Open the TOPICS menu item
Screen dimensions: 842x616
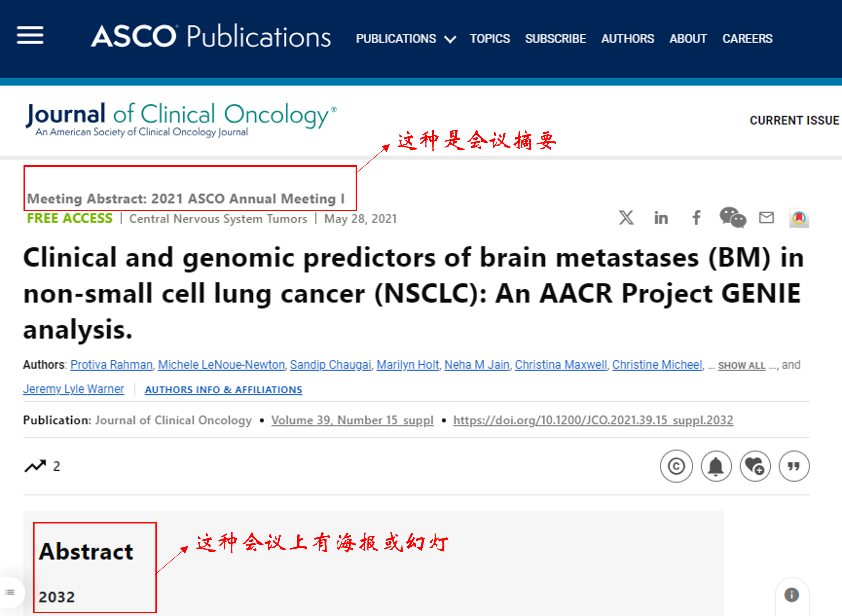point(490,39)
